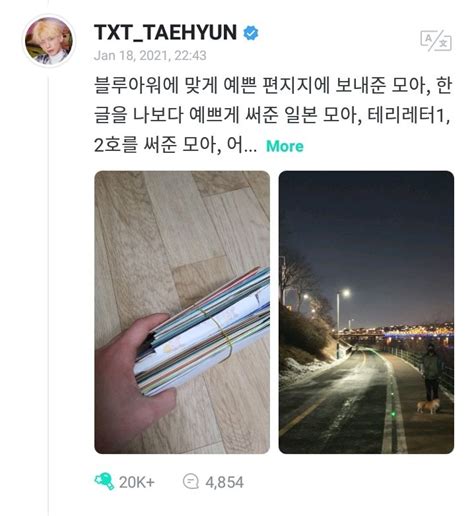Click the person walking in night photo
The height and width of the screenshot is (516, 474).
tap(431, 372)
